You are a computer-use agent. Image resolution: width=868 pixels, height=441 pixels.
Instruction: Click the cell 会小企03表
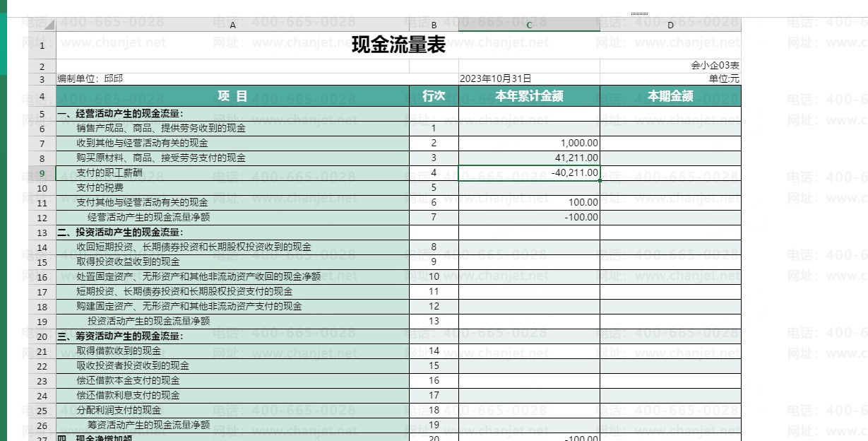(x=670, y=66)
